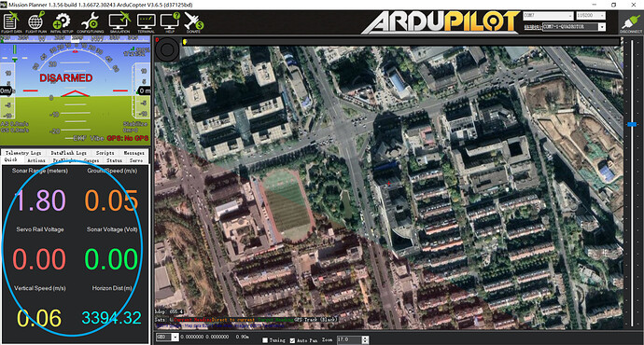Click the Horizon Dist (m) label
Viewport: 644px width, 345px height.
point(112,288)
